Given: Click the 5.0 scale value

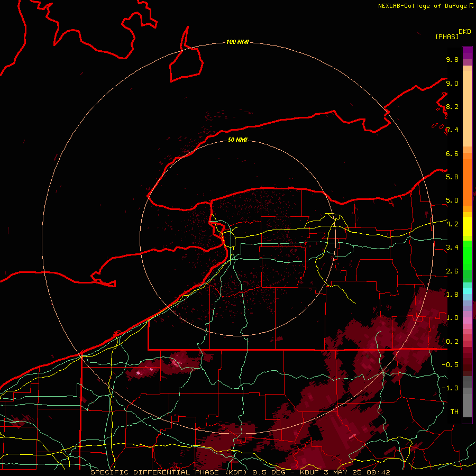Looking at the screenshot, I should [452, 200].
